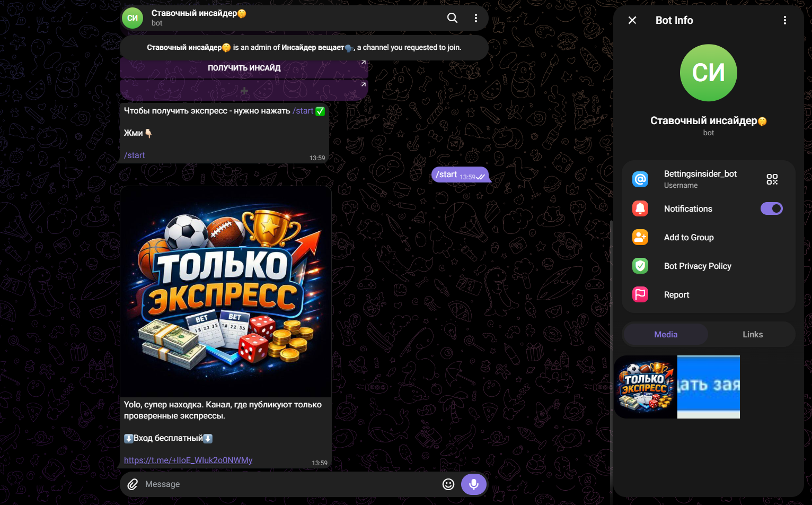Image resolution: width=812 pixels, height=505 pixels.
Task: Open the t.me invite link
Action: pyautogui.click(x=188, y=460)
